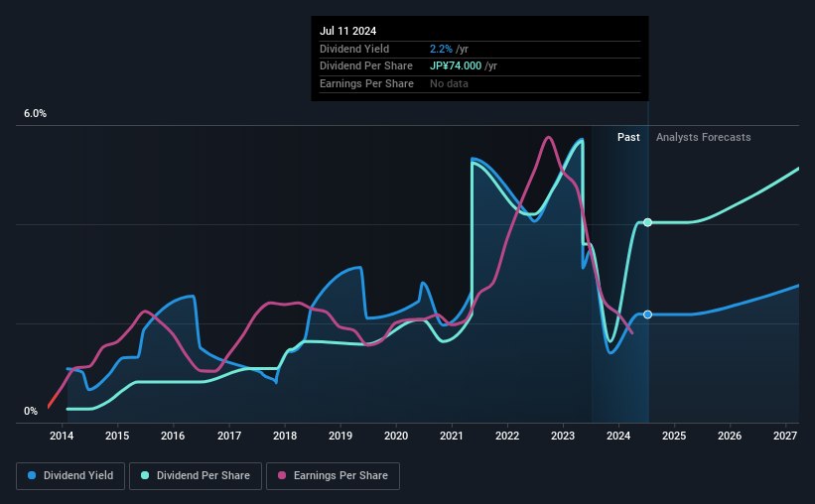Click the 0% y-axis label
Screen dimensions: 815x504
31,411
